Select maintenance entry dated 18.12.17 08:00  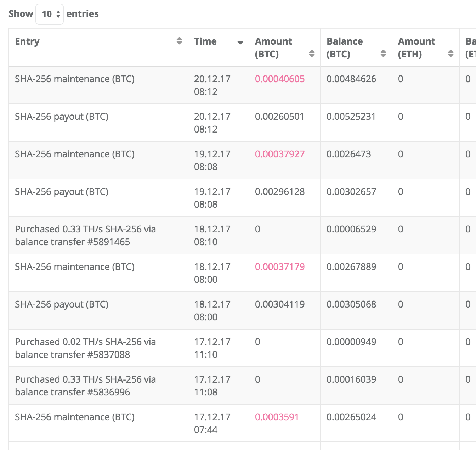coord(75,267)
